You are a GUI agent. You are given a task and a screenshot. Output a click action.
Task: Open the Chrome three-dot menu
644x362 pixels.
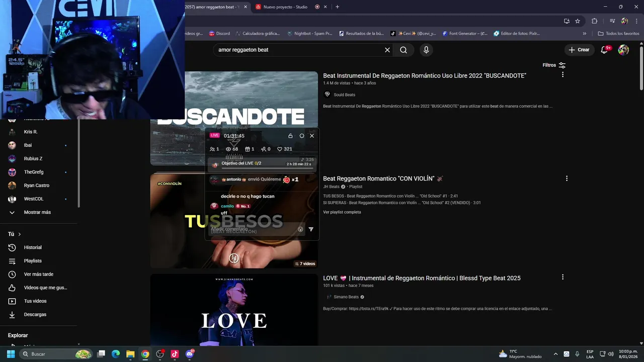[636, 21]
